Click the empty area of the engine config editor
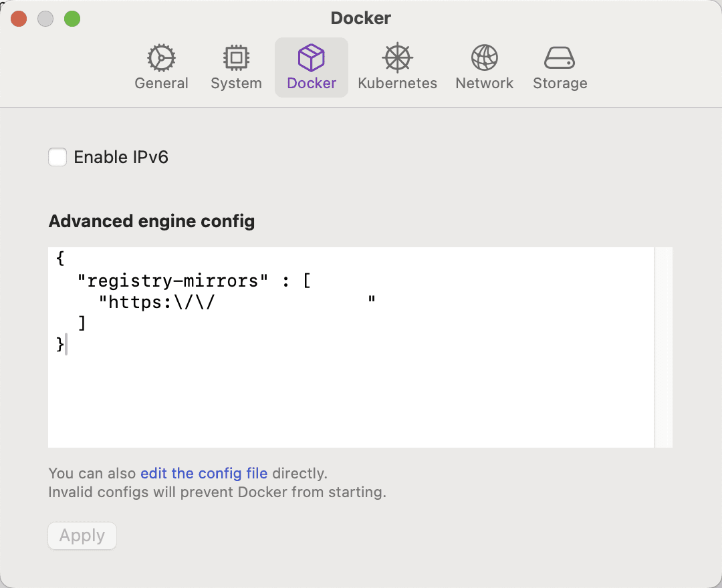This screenshot has width=722, height=588. [348, 401]
